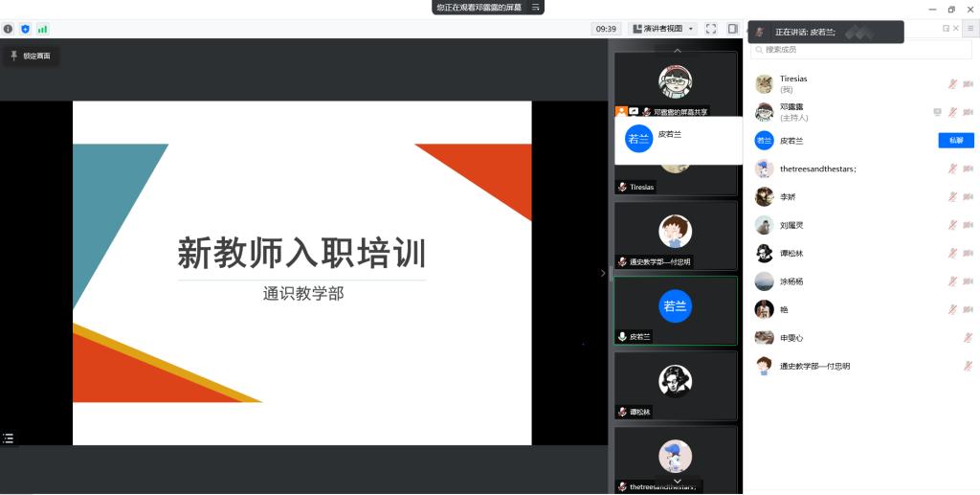Screen dimensions: 980x495
Task: Enter fullscreen mode via the fullscreen icon
Action: 711,29
